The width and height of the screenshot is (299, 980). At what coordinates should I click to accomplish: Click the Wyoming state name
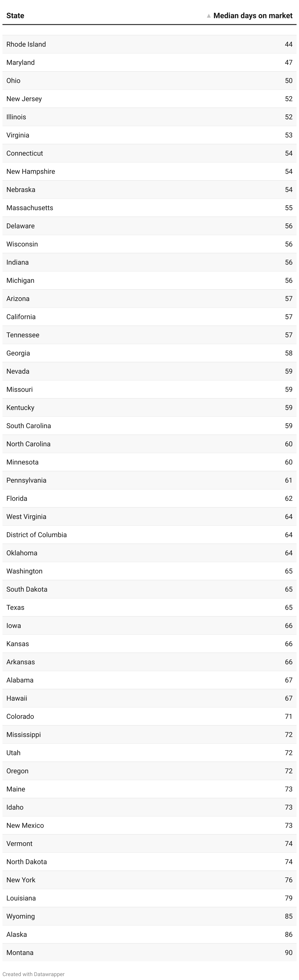(21, 916)
